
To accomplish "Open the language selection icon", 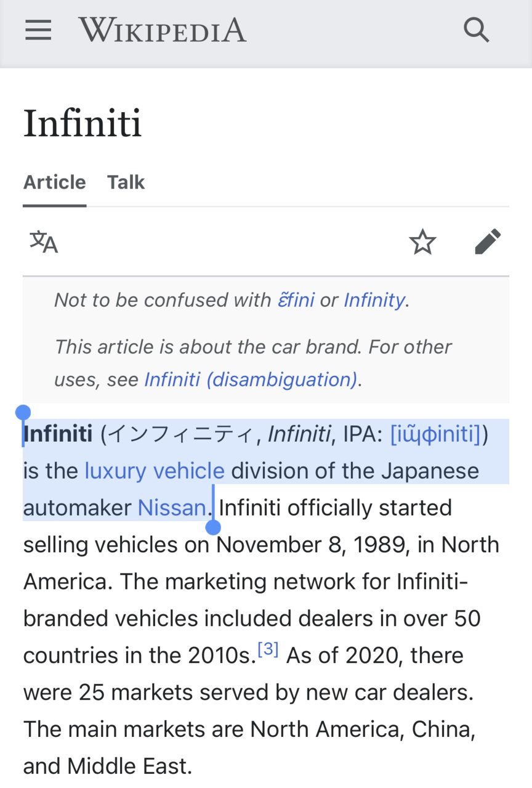I will 44,242.
